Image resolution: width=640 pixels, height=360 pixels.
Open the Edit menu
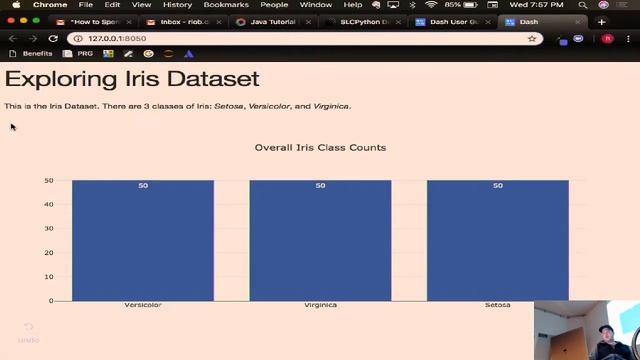[x=112, y=5]
